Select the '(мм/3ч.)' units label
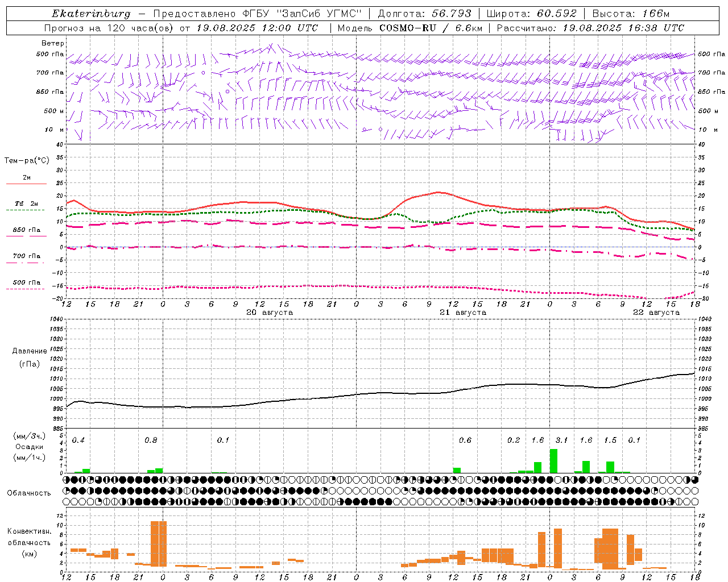The width and height of the screenshot is (728, 582). tap(29, 436)
